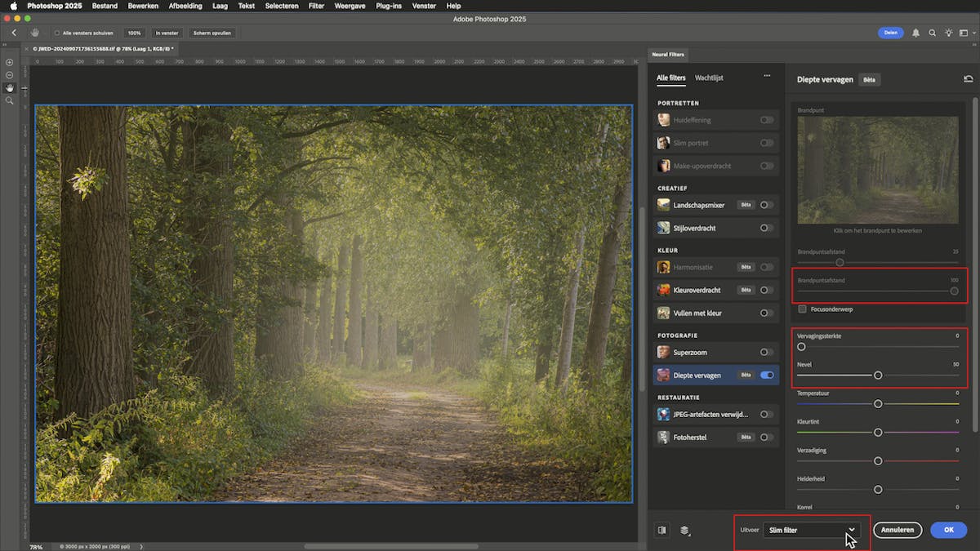Click the zoom percentage field in status bar
This screenshot has height=551, width=980.
(x=36, y=546)
